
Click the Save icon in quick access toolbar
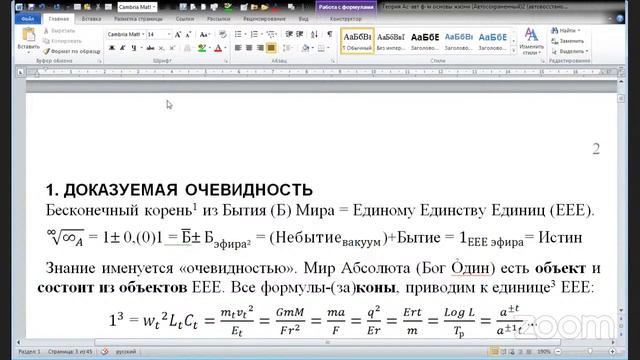tap(31, 7)
